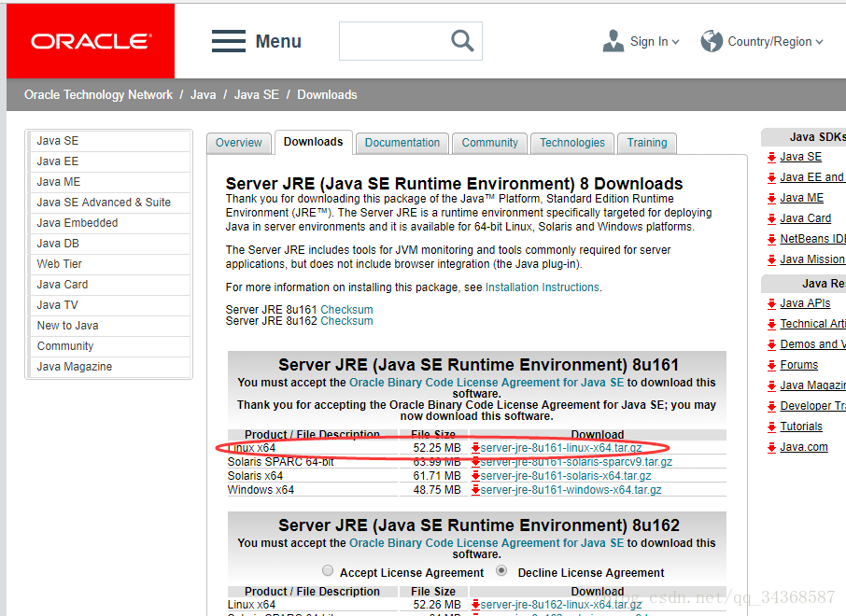The width and height of the screenshot is (846, 616).
Task: Open Server JRE 8u162 Checksum link
Action: [346, 321]
